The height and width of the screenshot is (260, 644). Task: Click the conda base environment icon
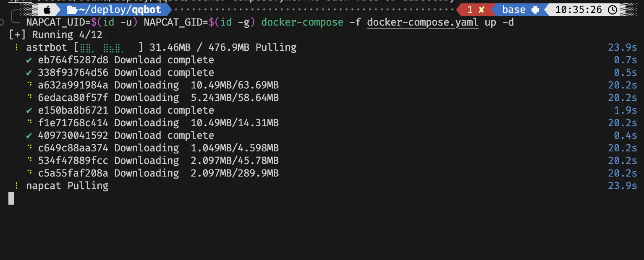point(535,10)
